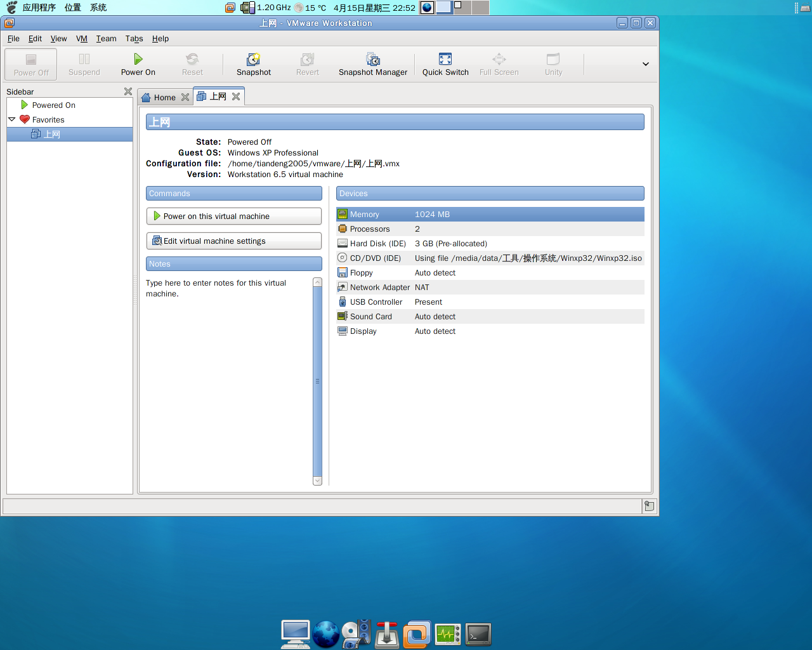This screenshot has width=812, height=650.
Task: Open the View menu
Action: coord(58,39)
